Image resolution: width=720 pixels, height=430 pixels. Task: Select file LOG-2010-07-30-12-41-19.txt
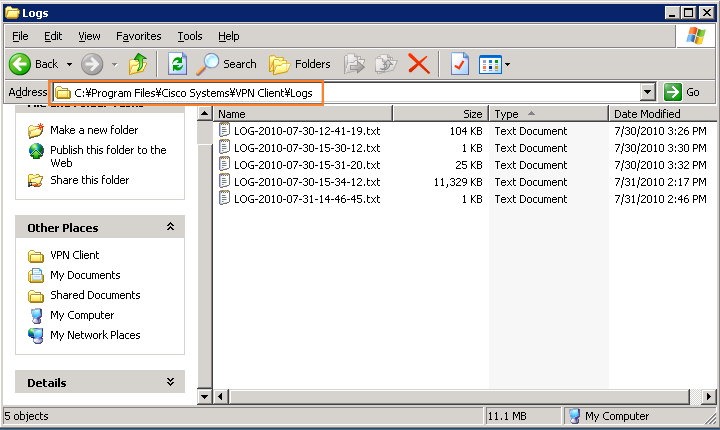307,131
